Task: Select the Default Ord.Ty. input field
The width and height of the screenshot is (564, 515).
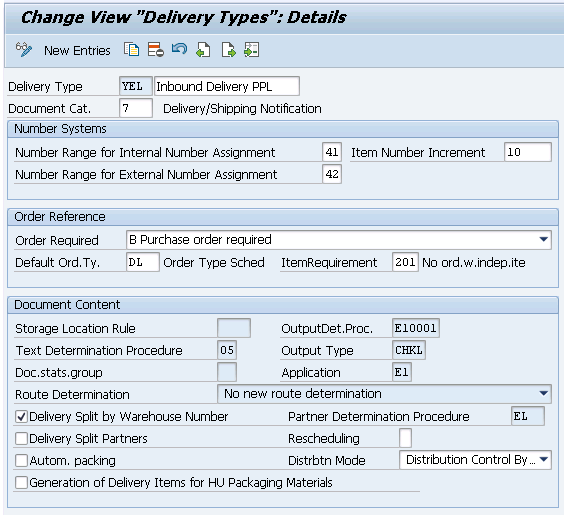Action: coord(143,262)
